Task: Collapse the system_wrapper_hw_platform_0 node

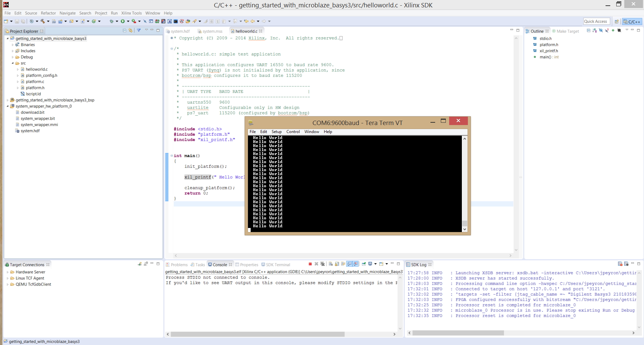Action: click(8, 106)
